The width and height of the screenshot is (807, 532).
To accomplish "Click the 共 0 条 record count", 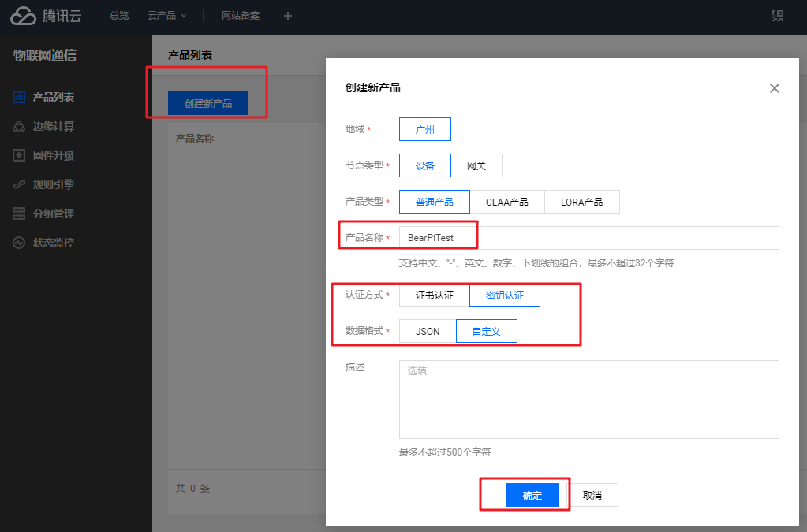I will click(x=193, y=489).
